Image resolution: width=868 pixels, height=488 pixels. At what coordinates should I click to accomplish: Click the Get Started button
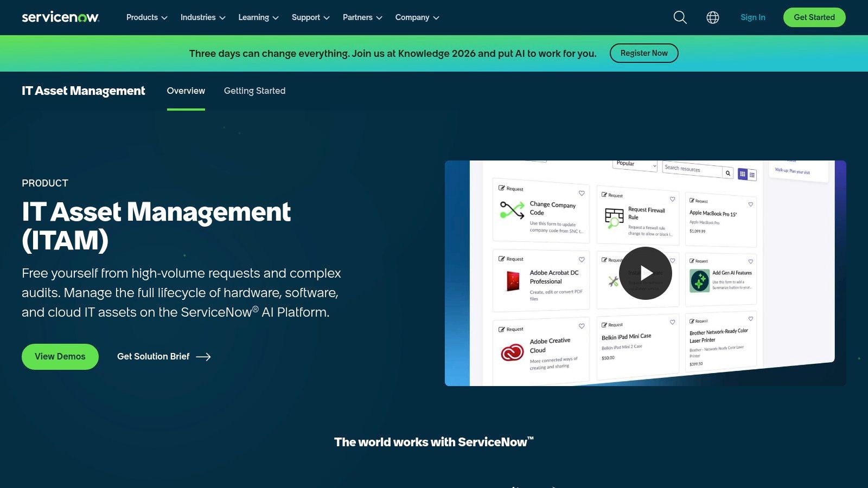tap(814, 17)
